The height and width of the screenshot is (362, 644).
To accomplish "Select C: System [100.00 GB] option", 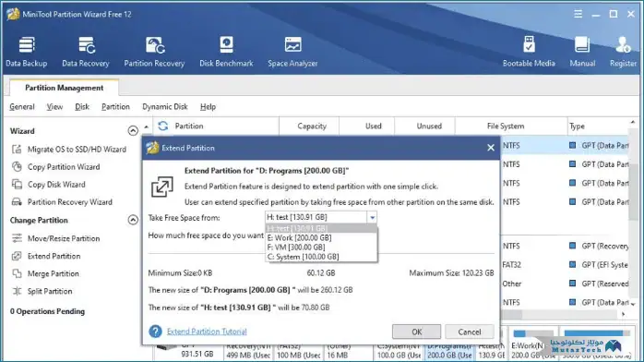I will click(x=321, y=257).
